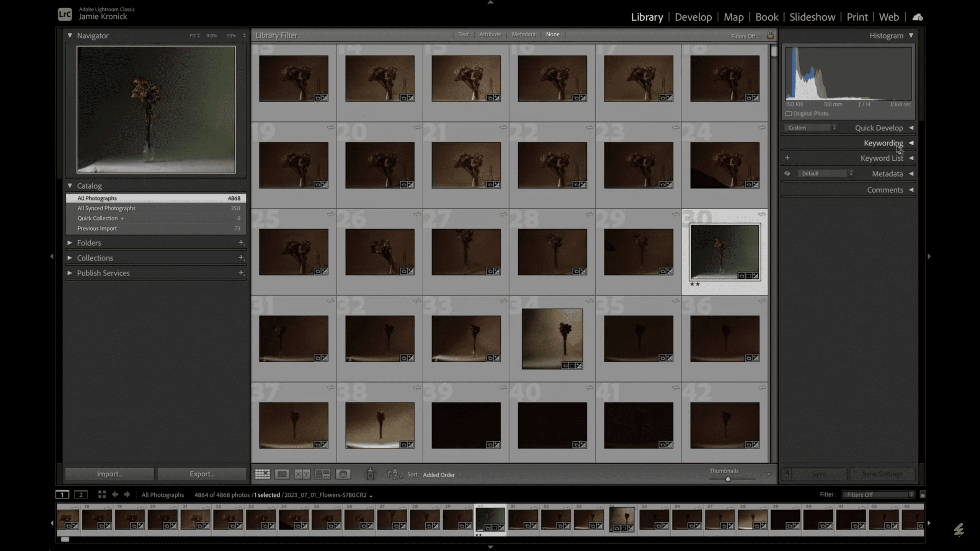The height and width of the screenshot is (551, 980).
Task: Open People view face icon
Action: click(x=343, y=474)
